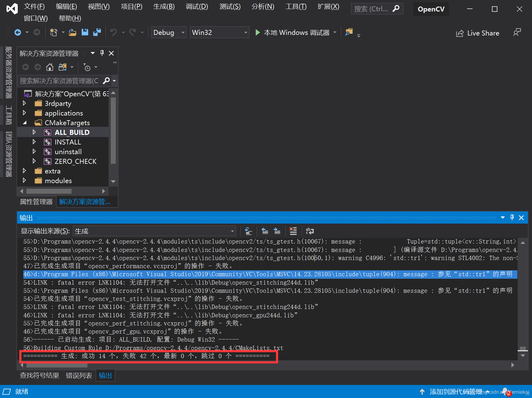
Task: Click the Solution Explorer forward icon
Action: pos(38,67)
